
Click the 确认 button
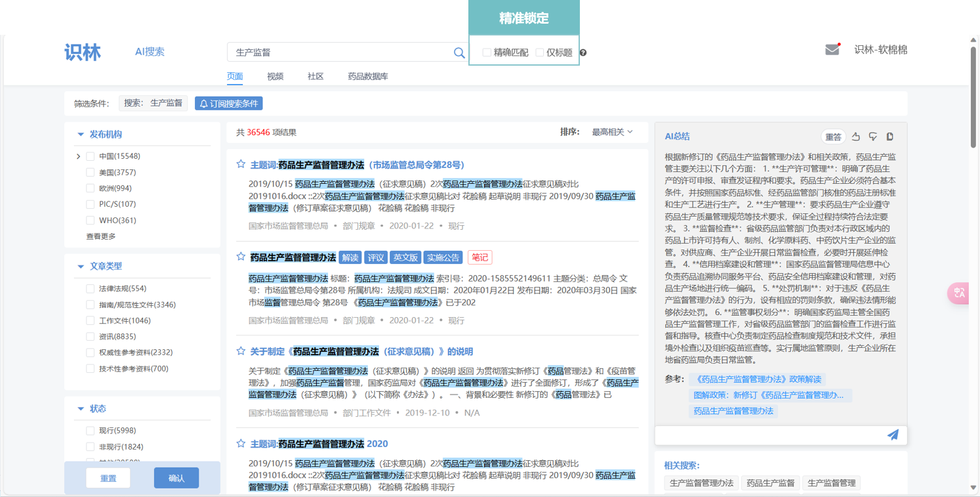(176, 478)
